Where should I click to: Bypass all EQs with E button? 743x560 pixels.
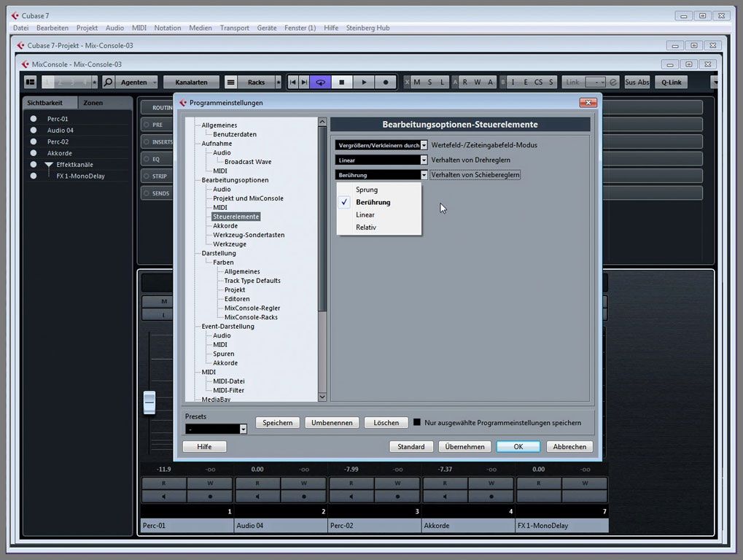526,82
